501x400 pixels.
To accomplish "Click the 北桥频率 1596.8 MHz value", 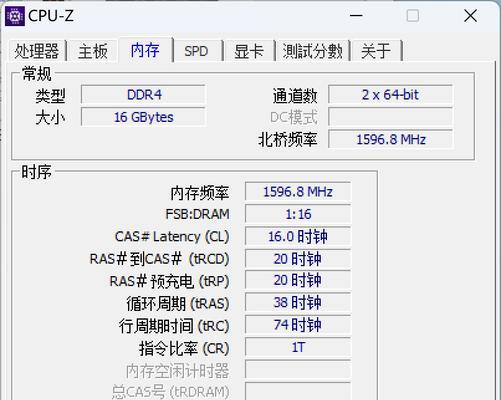I will click(x=390, y=139).
